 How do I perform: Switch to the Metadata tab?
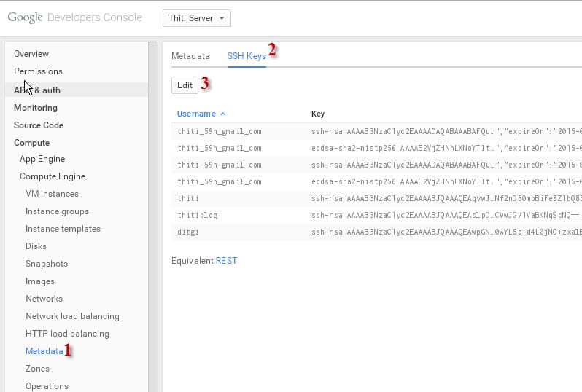coord(190,56)
